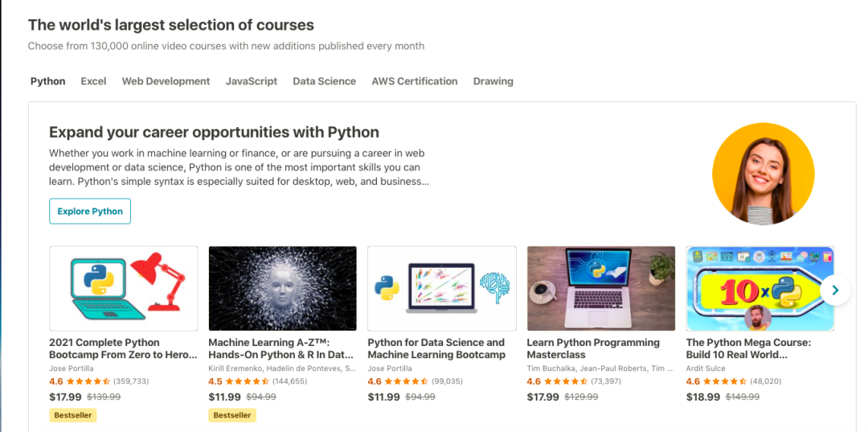This screenshot has height=432, width=868.
Task: Click the woman's circular portrait image
Action: 763,174
